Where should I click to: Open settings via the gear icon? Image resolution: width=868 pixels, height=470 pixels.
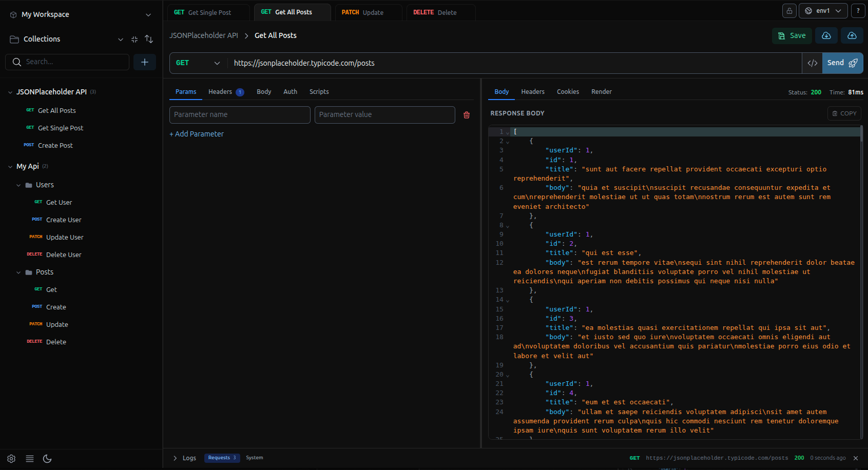(11, 458)
